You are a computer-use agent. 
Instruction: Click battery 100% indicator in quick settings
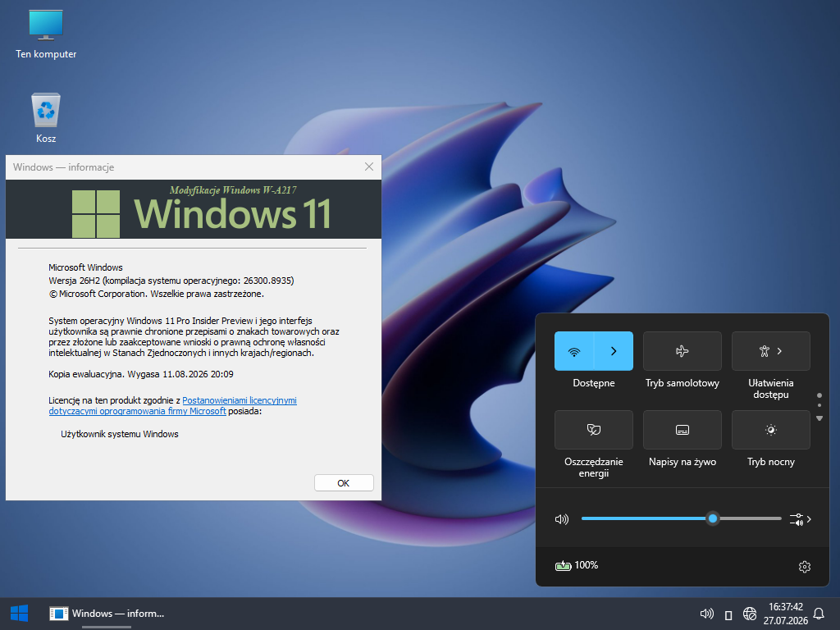point(577,565)
